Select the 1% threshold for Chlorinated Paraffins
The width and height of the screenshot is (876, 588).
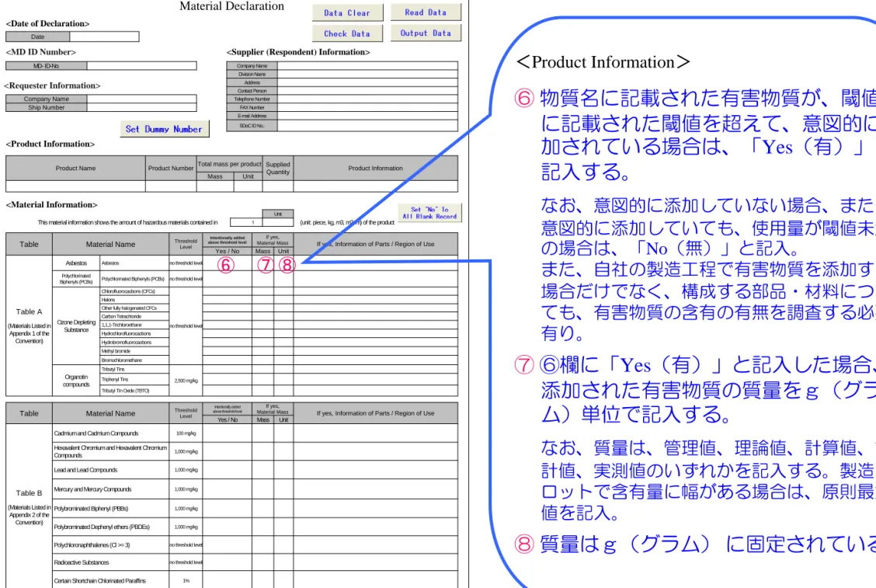(186, 581)
